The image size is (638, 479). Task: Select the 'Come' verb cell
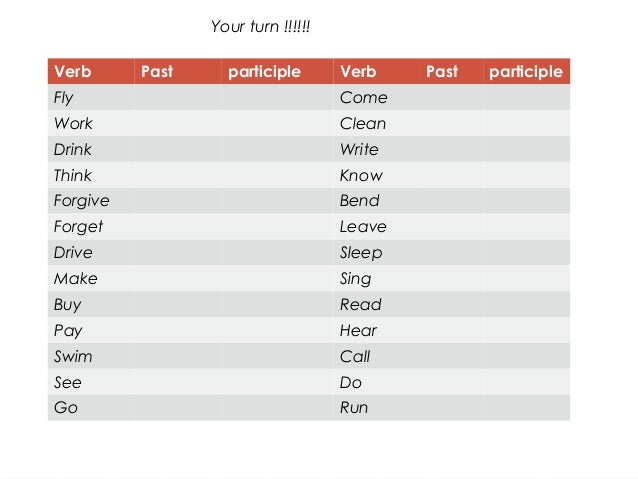click(x=376, y=97)
